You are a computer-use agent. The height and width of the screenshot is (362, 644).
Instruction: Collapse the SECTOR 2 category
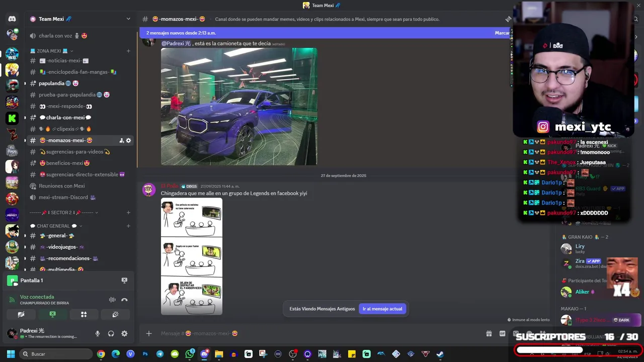point(64,213)
